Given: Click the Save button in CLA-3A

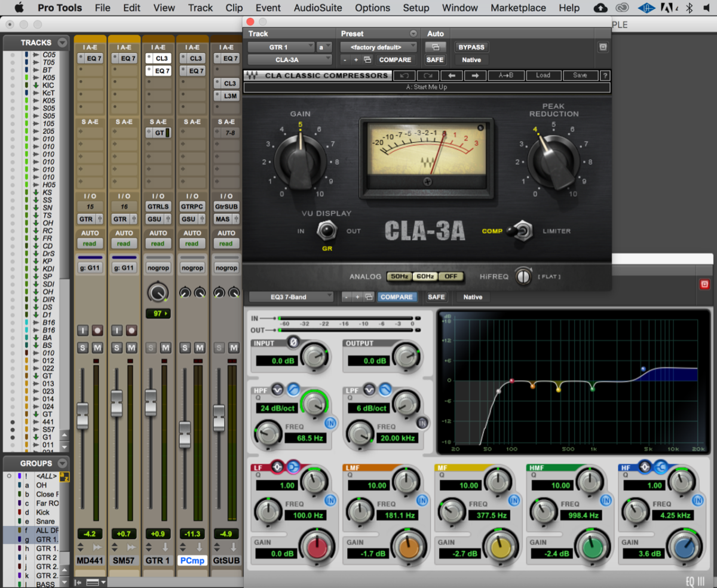Looking at the screenshot, I should pos(580,75).
